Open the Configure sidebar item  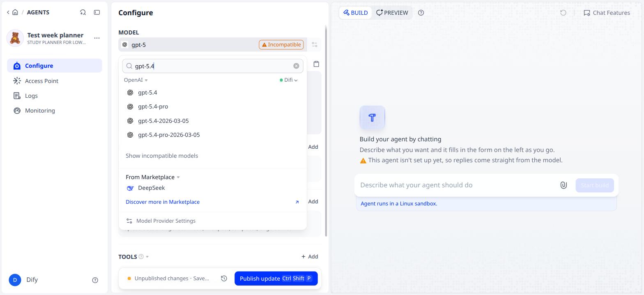point(55,66)
